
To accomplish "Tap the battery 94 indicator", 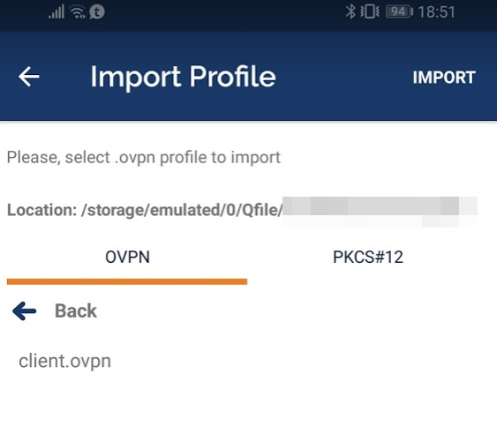I will (x=399, y=12).
